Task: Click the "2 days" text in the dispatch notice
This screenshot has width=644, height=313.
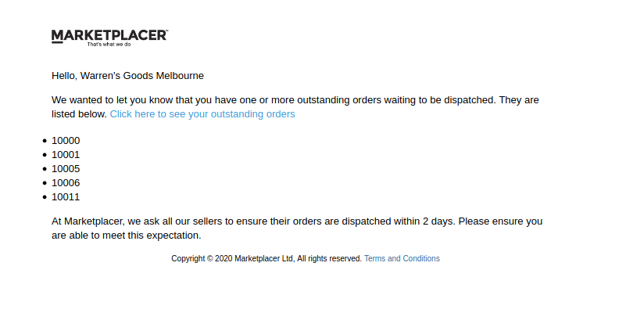Action: [438, 221]
